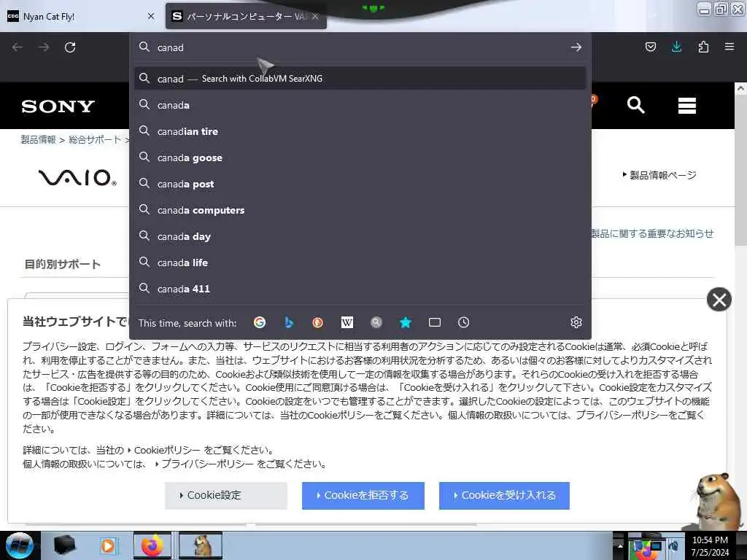This screenshot has height=560, width=747.
Task: Click the Sony site search magnifier
Action: point(636,105)
